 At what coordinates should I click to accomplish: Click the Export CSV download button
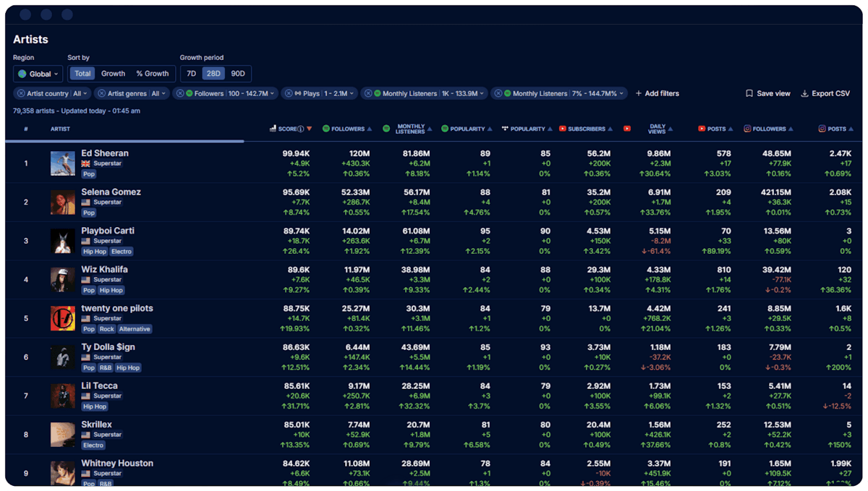[x=825, y=93]
